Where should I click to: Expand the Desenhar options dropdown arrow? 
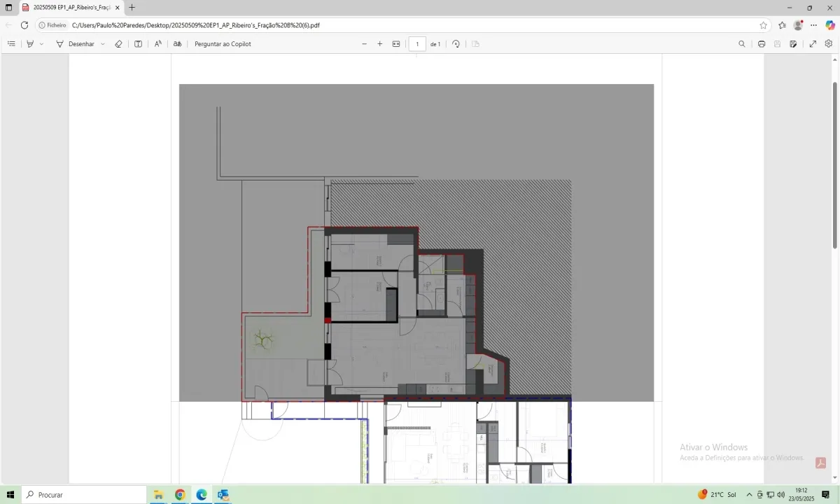pyautogui.click(x=103, y=44)
